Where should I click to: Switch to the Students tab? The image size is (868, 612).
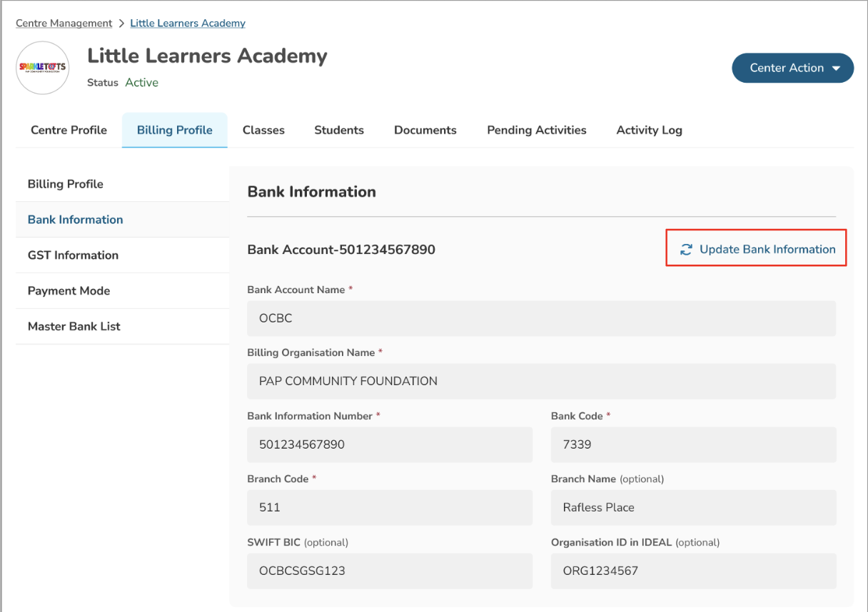(339, 130)
